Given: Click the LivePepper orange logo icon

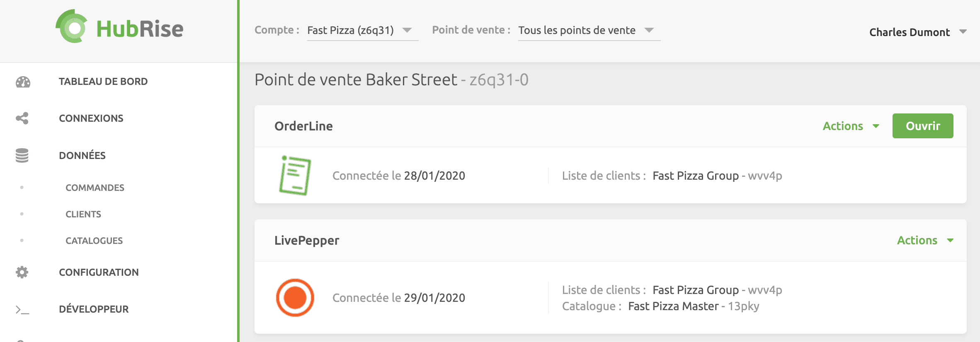Looking at the screenshot, I should tap(295, 297).
